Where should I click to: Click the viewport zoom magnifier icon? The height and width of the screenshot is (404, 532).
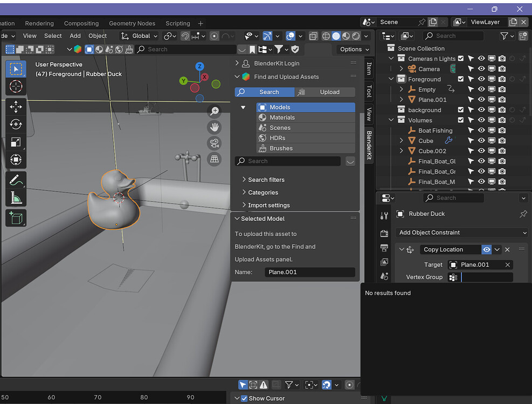[215, 111]
